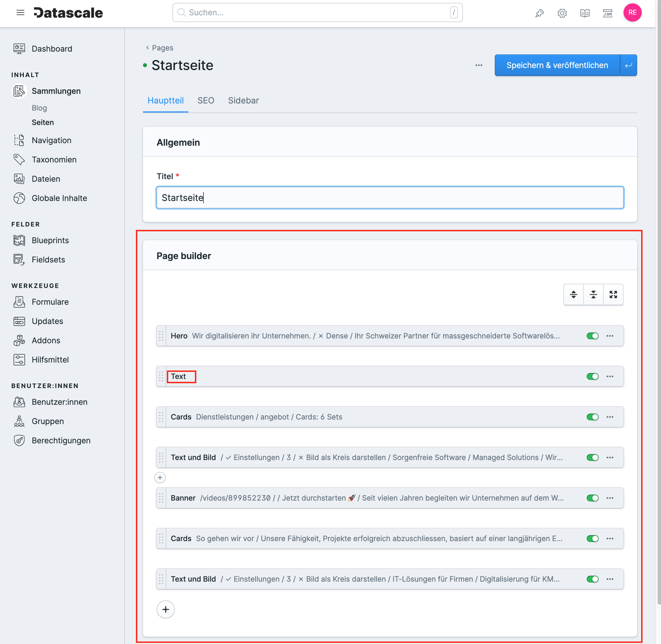Disable the Text und Bild bottom block
The image size is (661, 644).
coord(591,579)
